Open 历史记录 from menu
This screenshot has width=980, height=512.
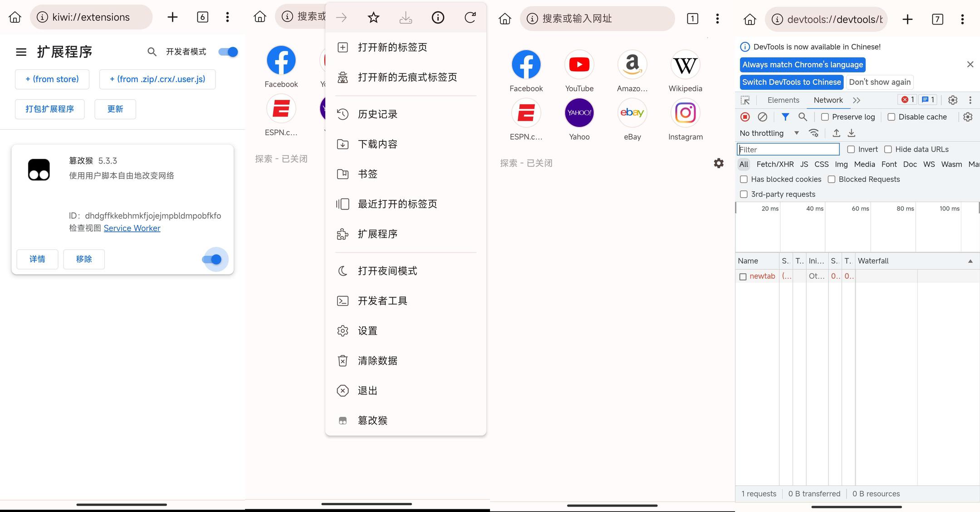(x=406, y=114)
